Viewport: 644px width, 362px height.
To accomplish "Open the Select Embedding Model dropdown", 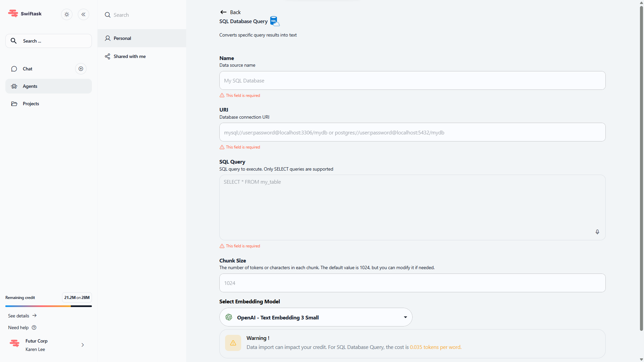I will [315, 317].
